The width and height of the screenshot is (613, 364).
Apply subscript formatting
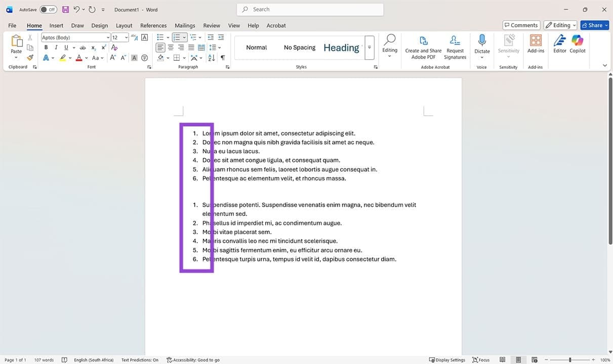click(x=93, y=47)
